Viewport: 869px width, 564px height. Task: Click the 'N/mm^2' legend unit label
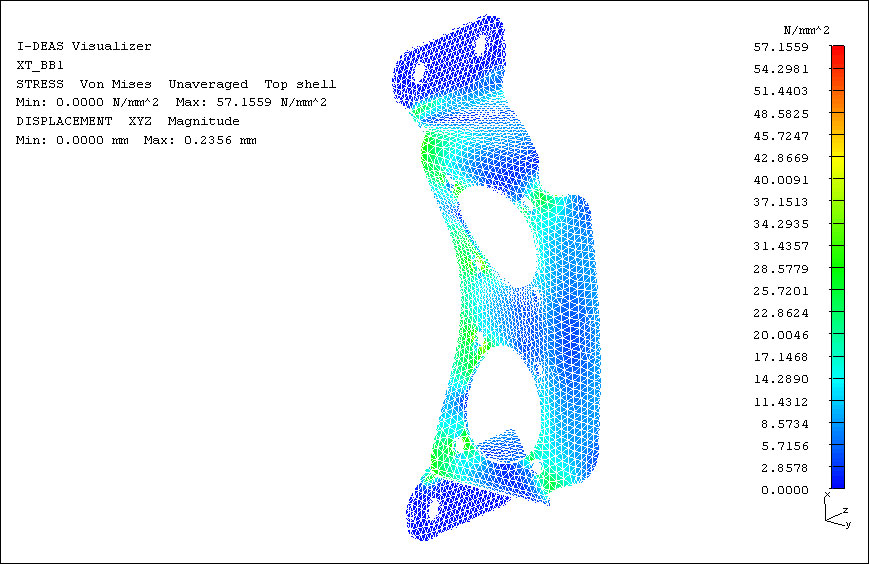coord(806,30)
